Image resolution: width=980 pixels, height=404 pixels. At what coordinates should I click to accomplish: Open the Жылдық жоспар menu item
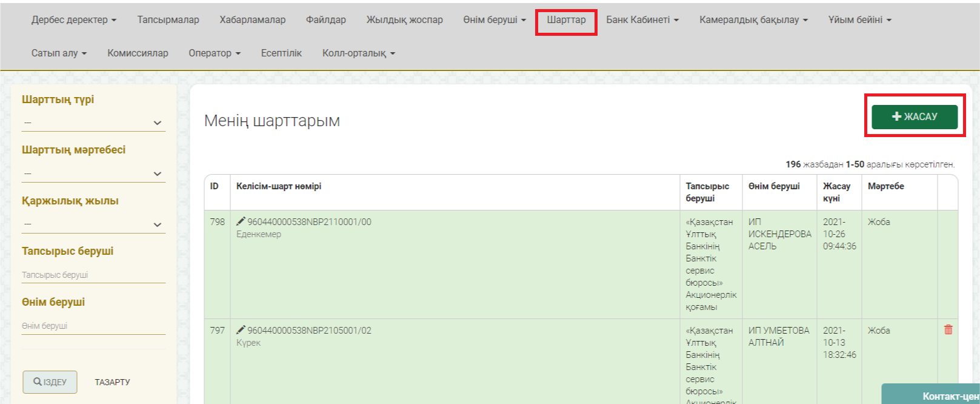(x=404, y=20)
